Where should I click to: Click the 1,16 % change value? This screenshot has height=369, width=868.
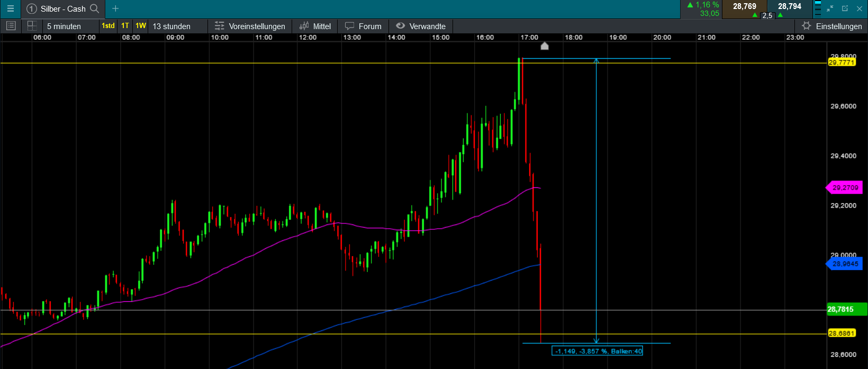707,5
